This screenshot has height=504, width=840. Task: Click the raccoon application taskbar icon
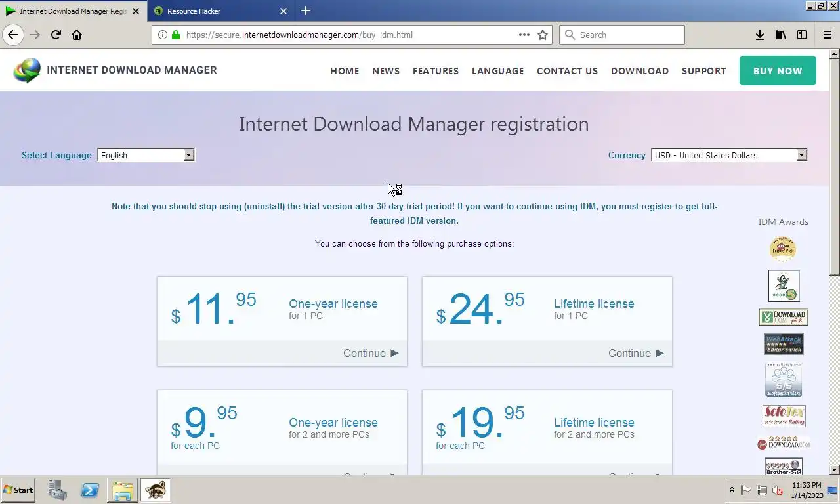tap(156, 490)
